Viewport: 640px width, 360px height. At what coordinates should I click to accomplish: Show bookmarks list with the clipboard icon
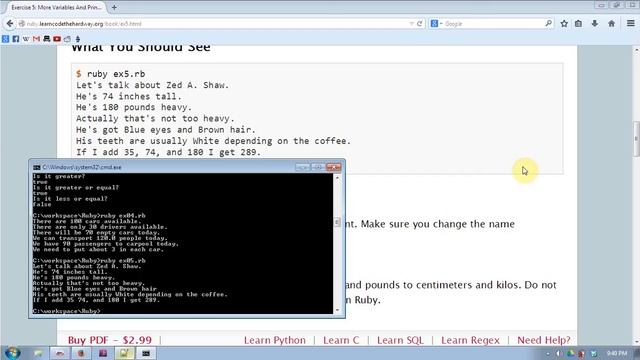click(578, 24)
